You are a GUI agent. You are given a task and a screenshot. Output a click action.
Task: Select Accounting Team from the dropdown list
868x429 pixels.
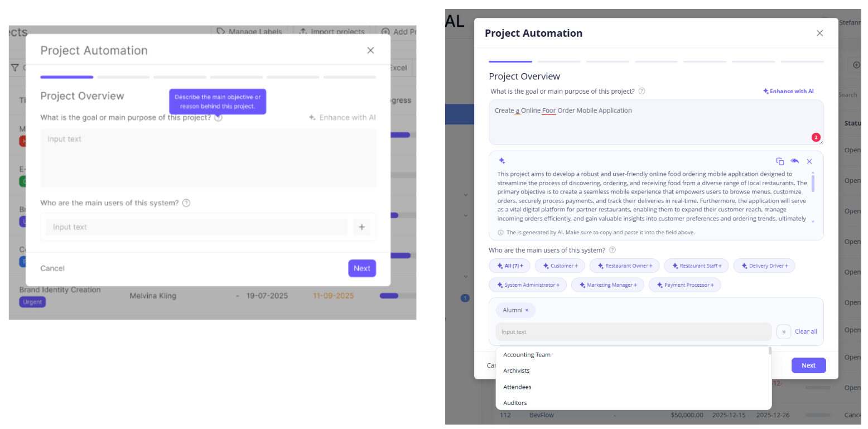pos(527,355)
